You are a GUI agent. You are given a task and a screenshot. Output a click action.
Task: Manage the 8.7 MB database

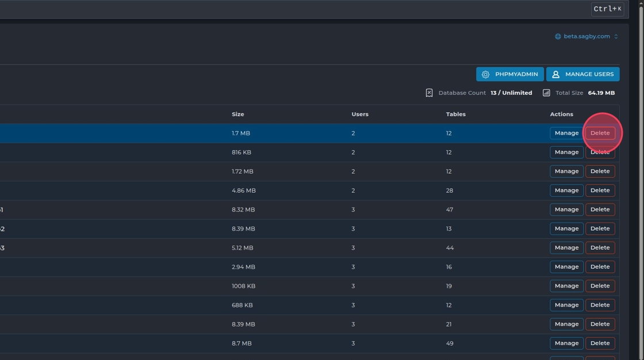pos(566,343)
